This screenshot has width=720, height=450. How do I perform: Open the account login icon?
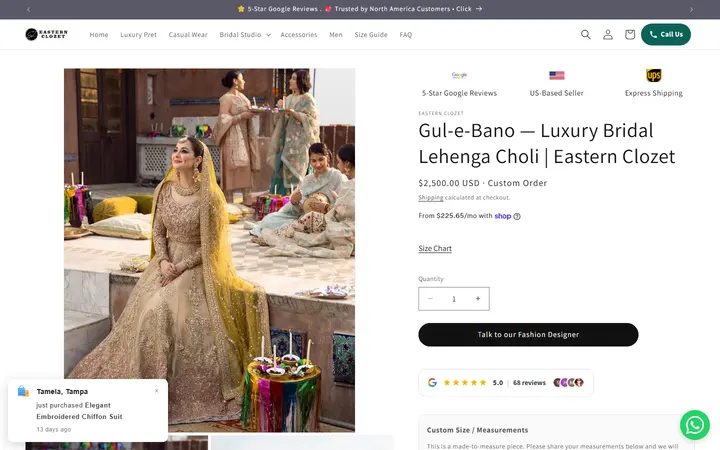608,34
